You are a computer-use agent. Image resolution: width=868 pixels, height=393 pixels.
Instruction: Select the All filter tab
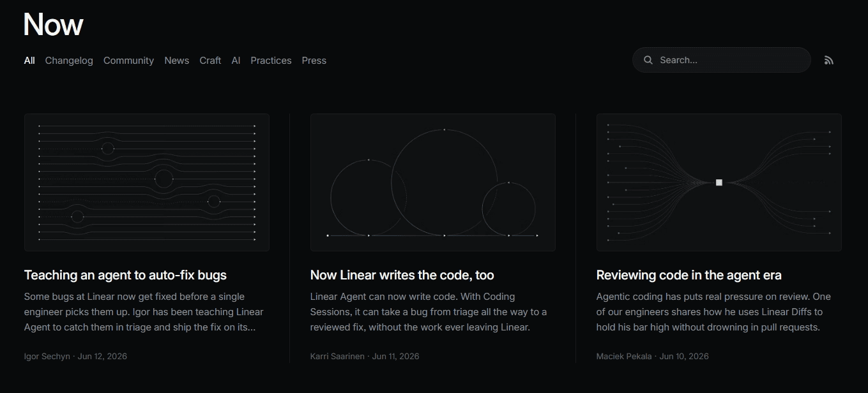coord(29,61)
